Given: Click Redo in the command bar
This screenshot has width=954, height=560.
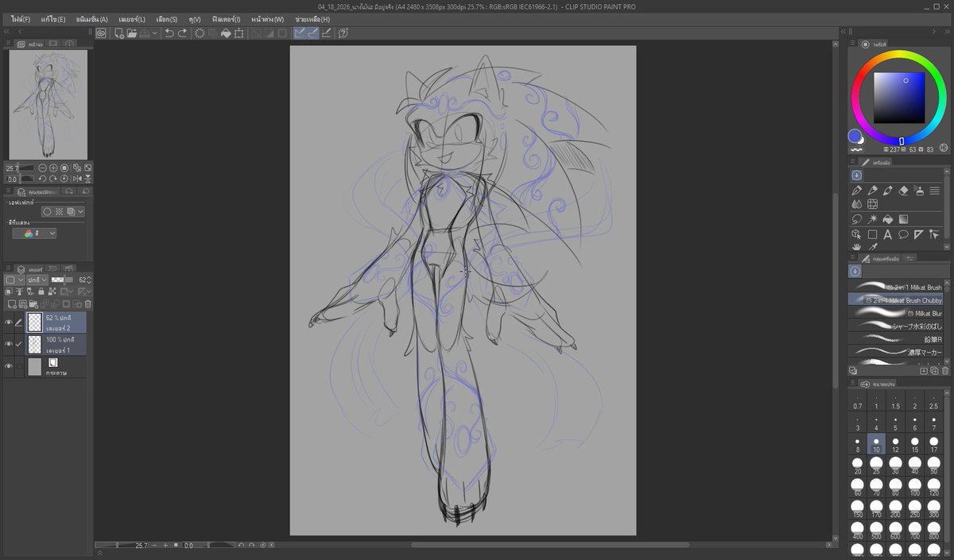Looking at the screenshot, I should point(182,33).
